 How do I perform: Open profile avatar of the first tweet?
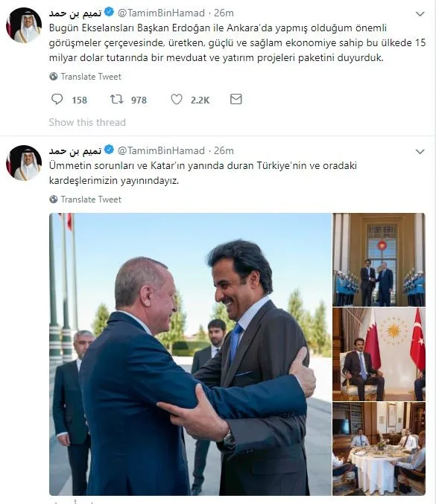(x=24, y=25)
